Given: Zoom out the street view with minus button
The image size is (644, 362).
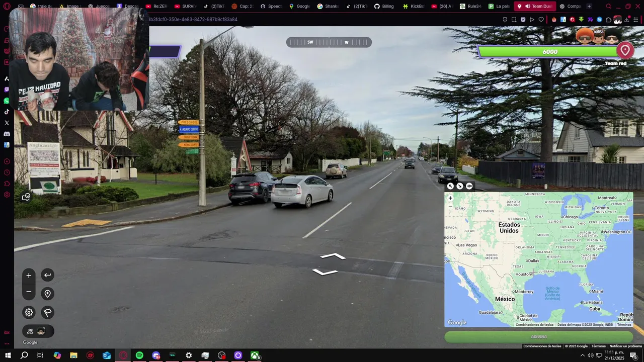Looking at the screenshot, I should [x=29, y=292].
